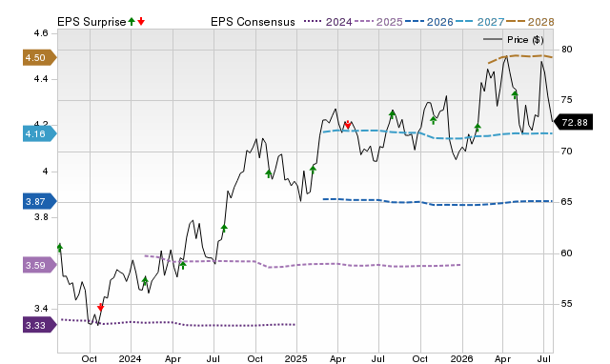Click the 2027 consensus legend entry
Viewport: 610px width, 364px height.
click(479, 22)
